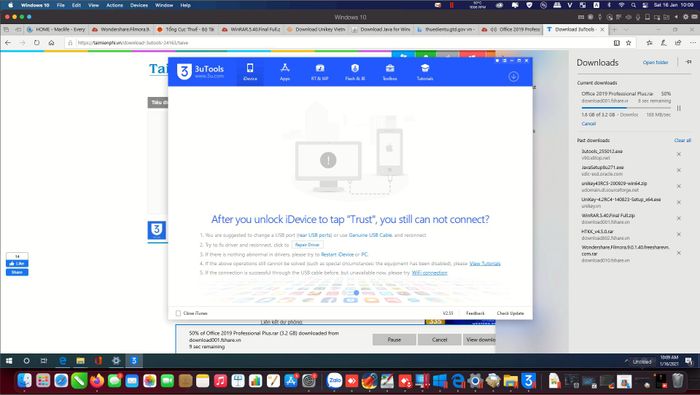Open File Explorer from Windows taskbar

tap(80, 361)
